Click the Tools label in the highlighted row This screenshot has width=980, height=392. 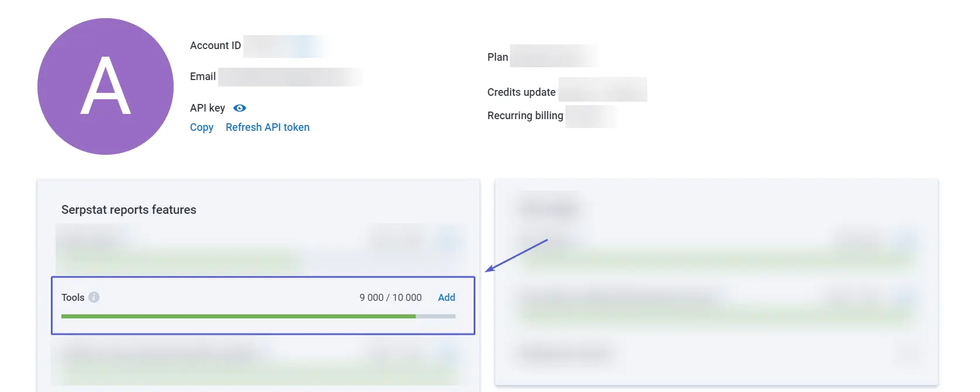click(x=73, y=297)
